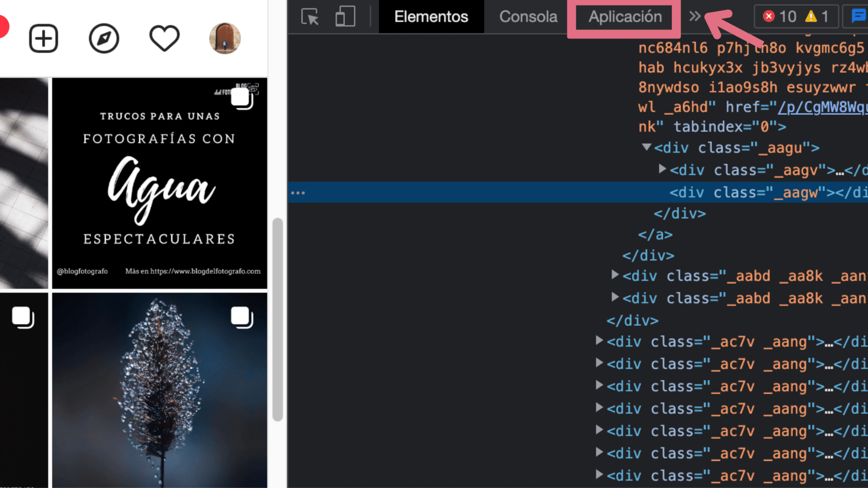Select the div class _aagw line
Image resolution: width=868 pixels, height=488 pixels.
point(578,192)
